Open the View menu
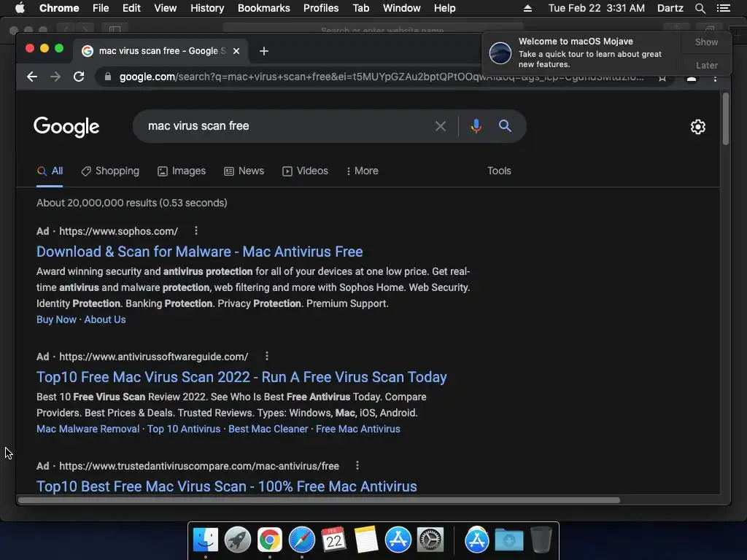Image resolution: width=747 pixels, height=560 pixels. (166, 8)
